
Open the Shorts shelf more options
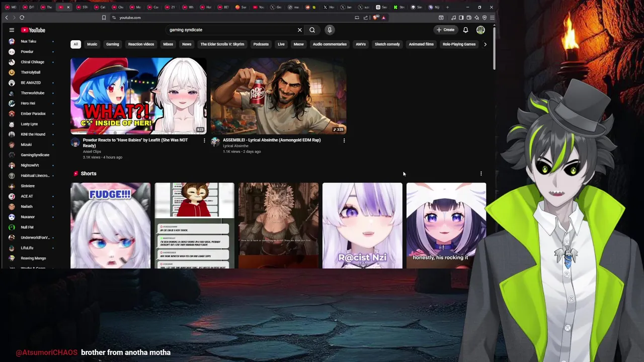click(x=481, y=173)
